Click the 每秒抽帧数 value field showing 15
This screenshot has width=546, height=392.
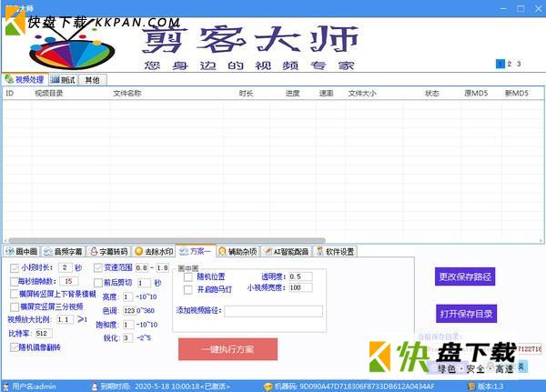point(68,281)
